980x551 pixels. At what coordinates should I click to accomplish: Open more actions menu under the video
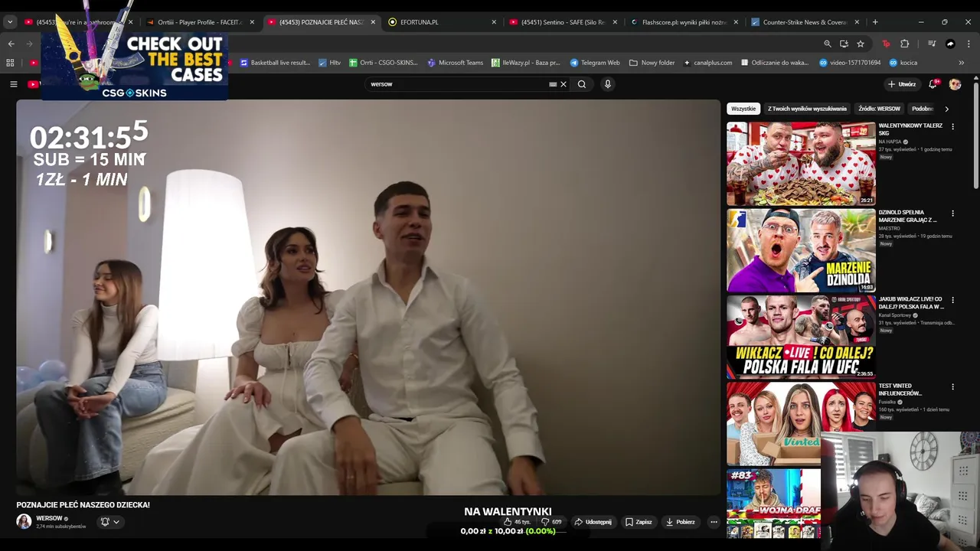click(714, 522)
